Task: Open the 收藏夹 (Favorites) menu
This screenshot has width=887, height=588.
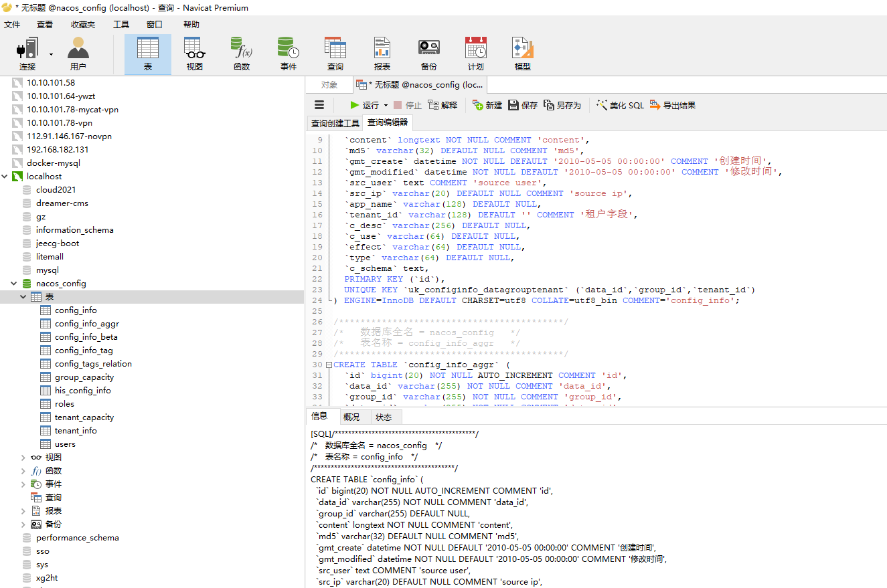Action: (x=83, y=25)
